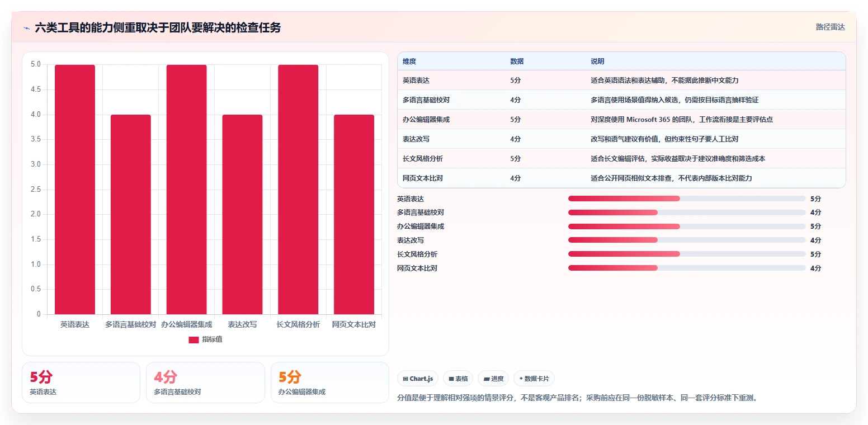Screen dimensions: 868x425
Task: Open the 5分 英语表达 data card
Action: 81,382
